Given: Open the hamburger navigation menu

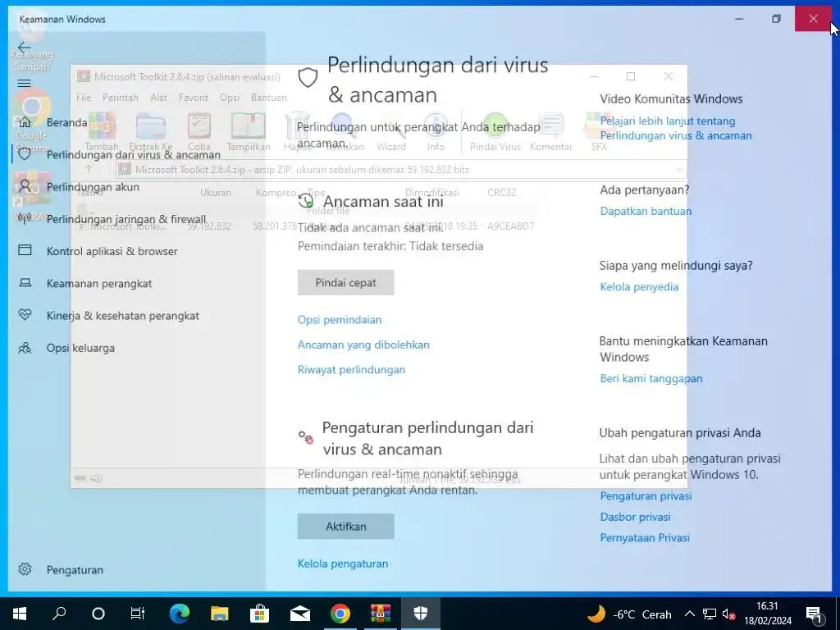Looking at the screenshot, I should (24, 84).
